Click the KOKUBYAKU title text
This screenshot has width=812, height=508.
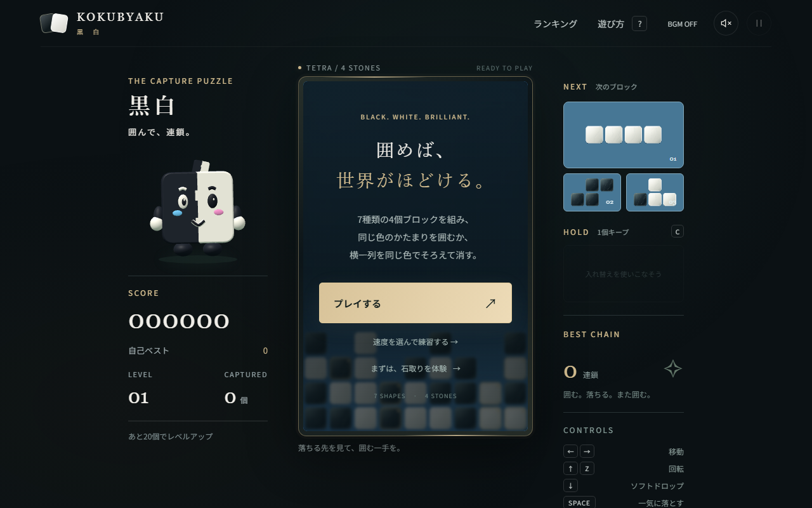[x=121, y=17]
